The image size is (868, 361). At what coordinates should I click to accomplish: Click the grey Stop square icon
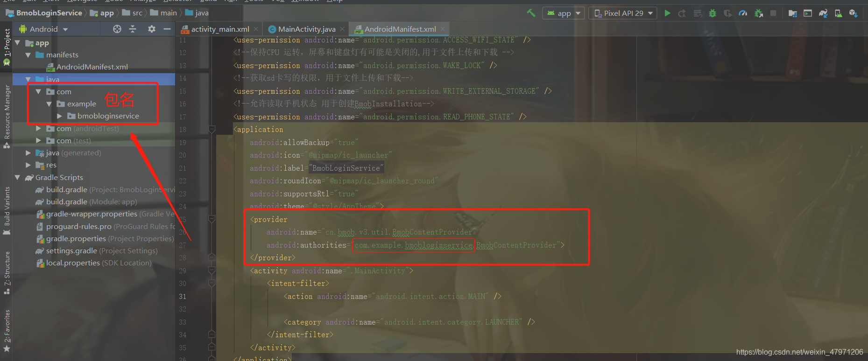(773, 13)
